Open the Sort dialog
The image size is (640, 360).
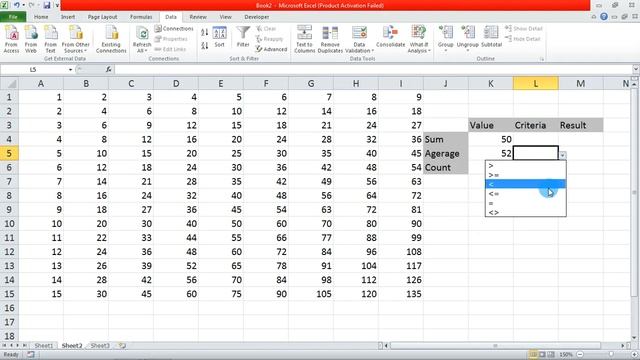[220, 38]
